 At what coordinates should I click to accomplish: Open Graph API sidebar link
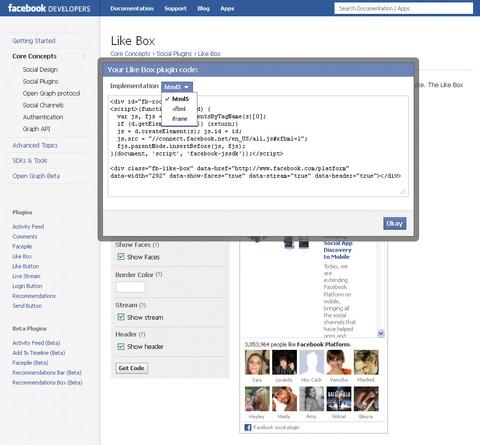coord(36,129)
